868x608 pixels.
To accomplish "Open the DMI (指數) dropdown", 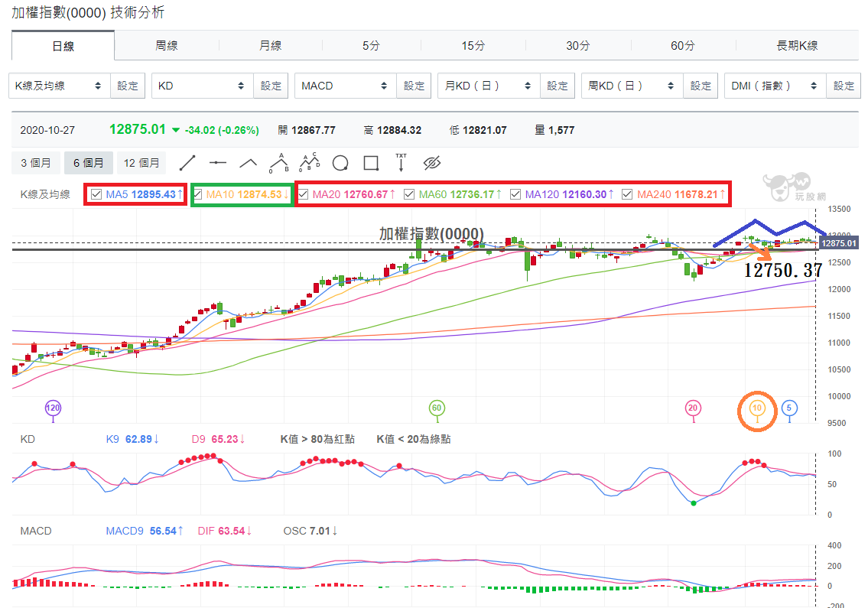I will 775,86.
